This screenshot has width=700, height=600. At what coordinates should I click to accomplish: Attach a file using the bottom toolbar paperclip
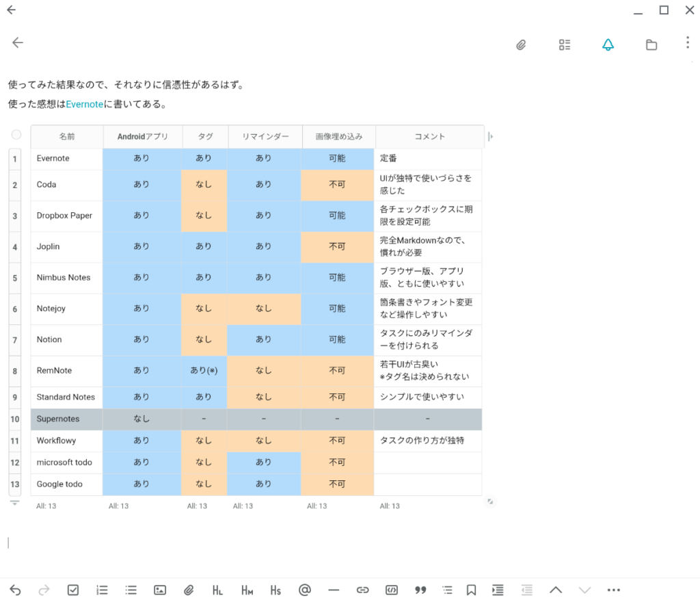(189, 590)
